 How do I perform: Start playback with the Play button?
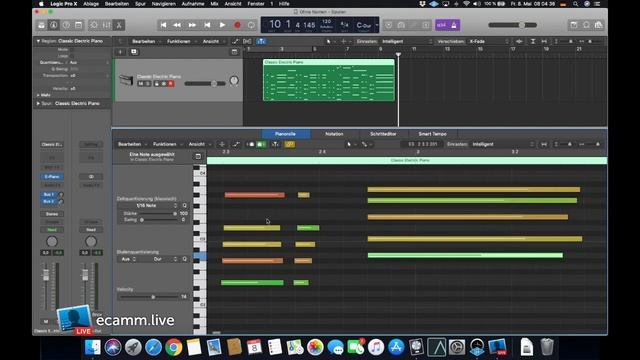(x=222, y=25)
